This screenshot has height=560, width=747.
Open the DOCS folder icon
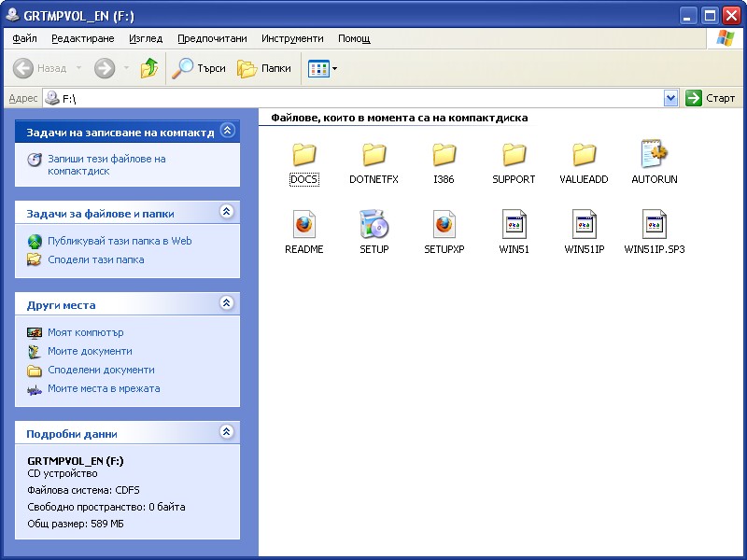(x=304, y=154)
